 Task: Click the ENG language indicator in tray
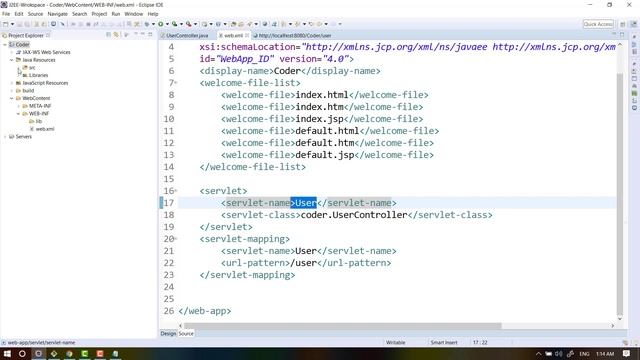(x=584, y=354)
